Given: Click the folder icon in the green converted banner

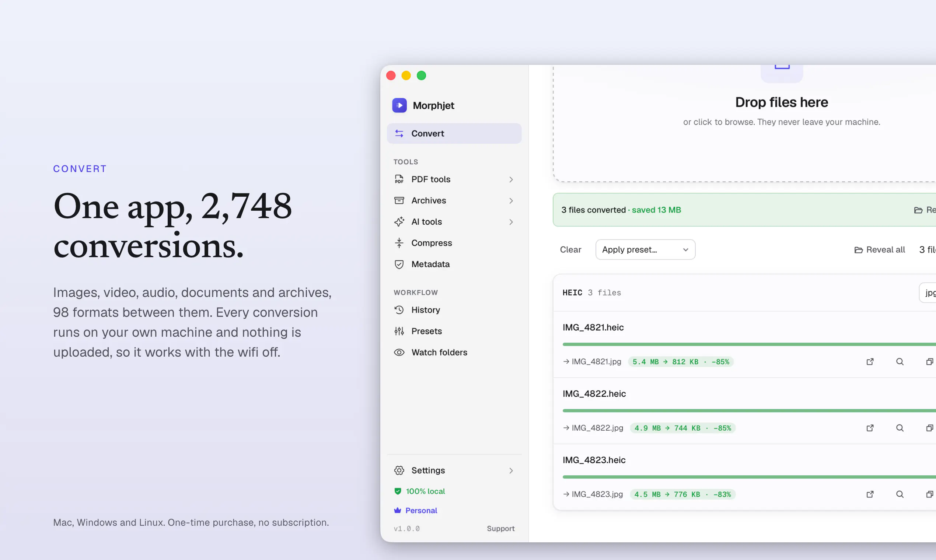Looking at the screenshot, I should (x=918, y=210).
